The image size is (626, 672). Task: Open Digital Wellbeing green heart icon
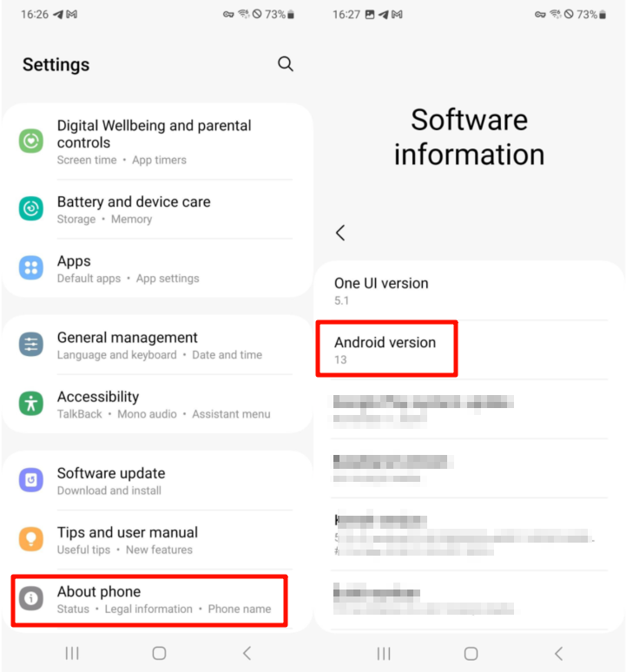(x=31, y=141)
